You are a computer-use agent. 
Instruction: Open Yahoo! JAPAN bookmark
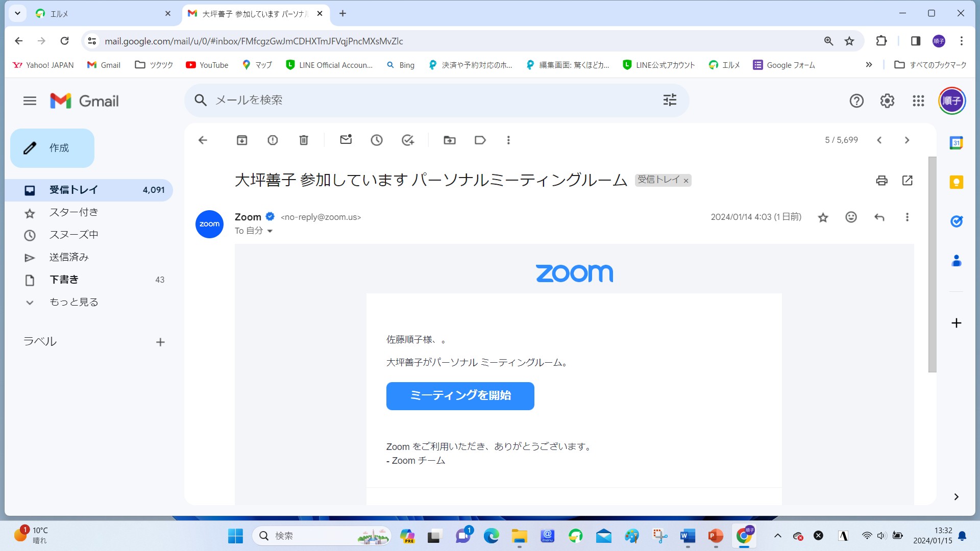tap(43, 65)
